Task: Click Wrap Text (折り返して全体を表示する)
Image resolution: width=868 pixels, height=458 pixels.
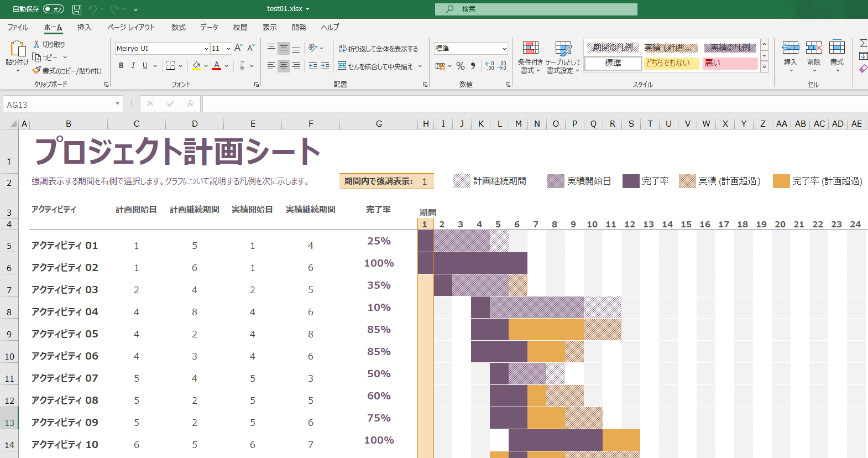Action: (x=378, y=49)
